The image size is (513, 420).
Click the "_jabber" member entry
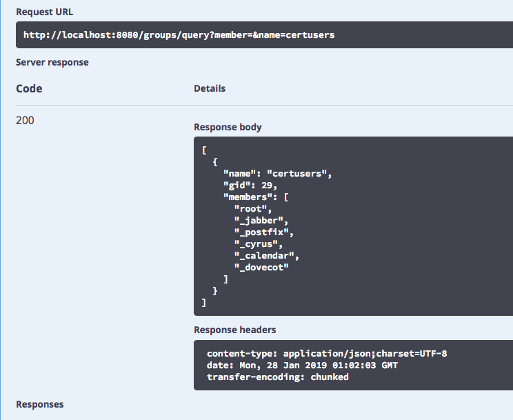pos(261,221)
